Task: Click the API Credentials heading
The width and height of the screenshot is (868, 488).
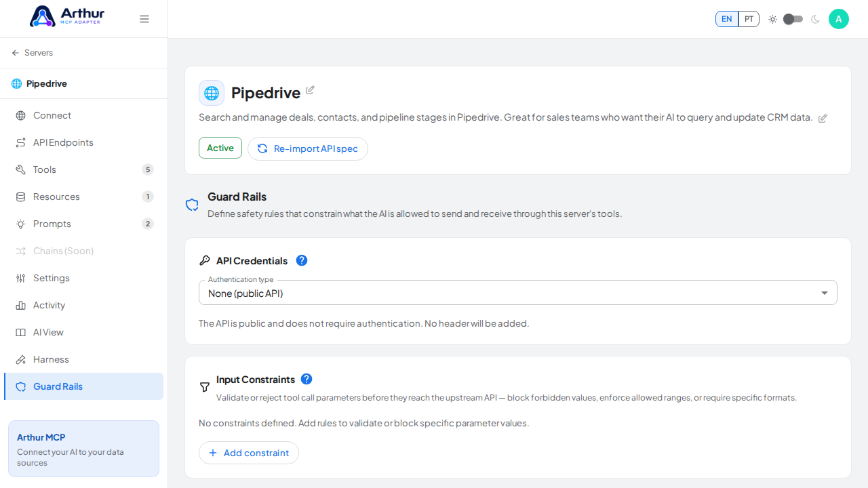Action: coord(252,261)
